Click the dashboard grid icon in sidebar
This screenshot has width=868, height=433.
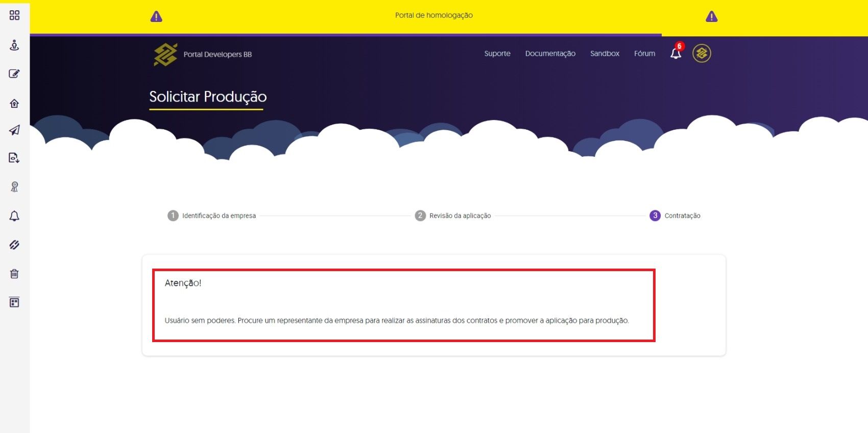14,15
